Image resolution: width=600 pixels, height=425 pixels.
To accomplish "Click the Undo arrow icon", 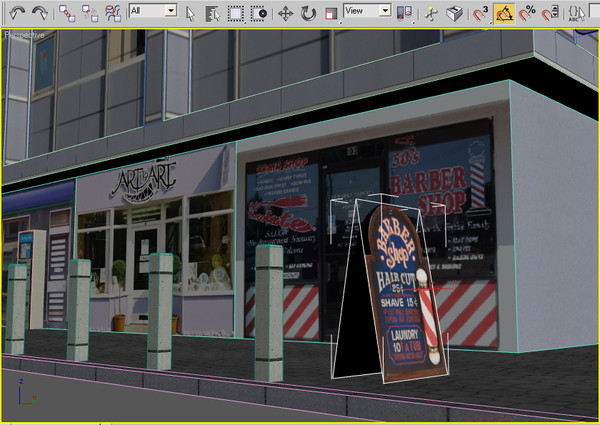I will coord(17,13).
